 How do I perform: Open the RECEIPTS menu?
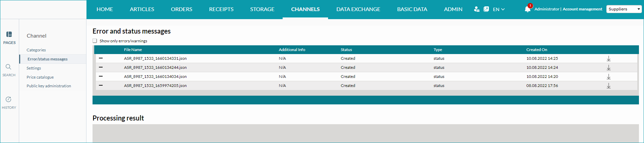[x=221, y=9]
